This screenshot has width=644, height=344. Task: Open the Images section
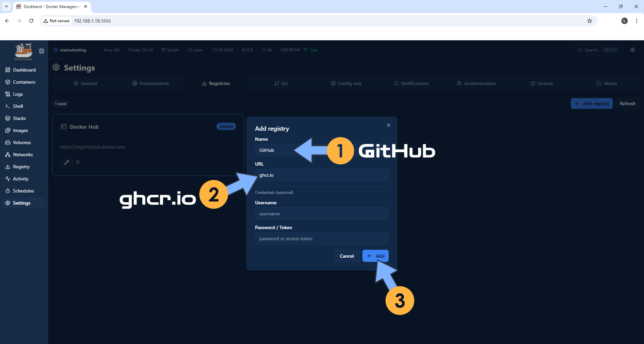pyautogui.click(x=20, y=130)
